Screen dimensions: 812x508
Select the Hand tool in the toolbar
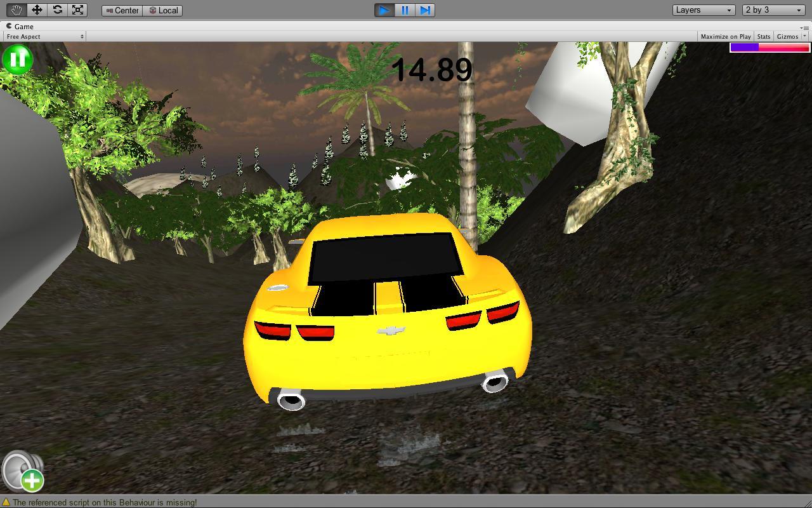(15, 10)
